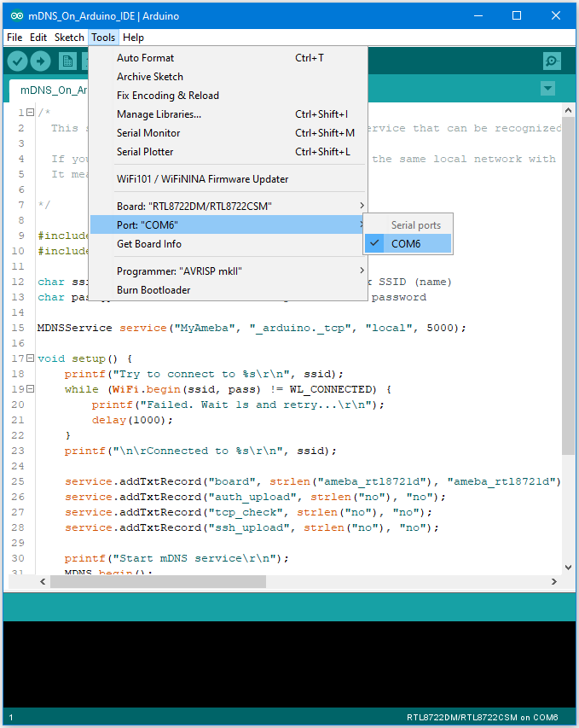
Task: Click the Verify checkmark toolbar icon
Action: 18,61
